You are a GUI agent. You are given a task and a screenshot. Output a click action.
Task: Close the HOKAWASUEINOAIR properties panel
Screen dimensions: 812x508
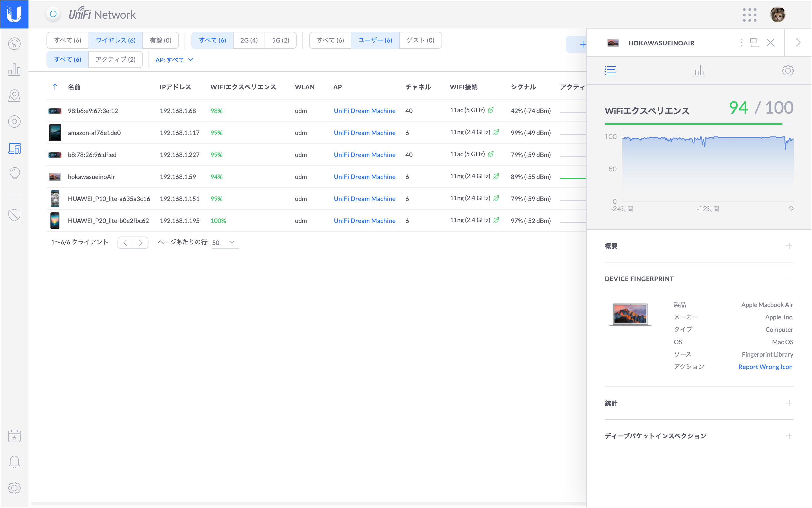point(770,43)
